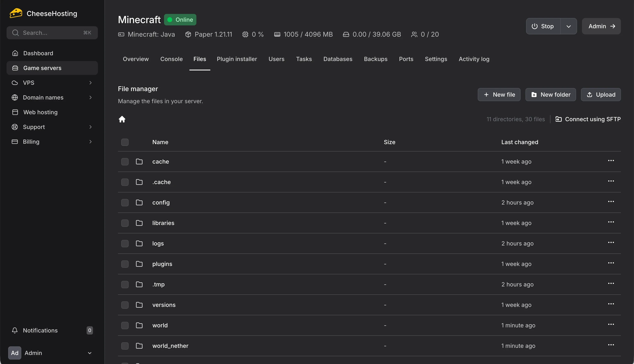The image size is (634, 364).
Task: Open the Backups tab
Action: (376, 59)
